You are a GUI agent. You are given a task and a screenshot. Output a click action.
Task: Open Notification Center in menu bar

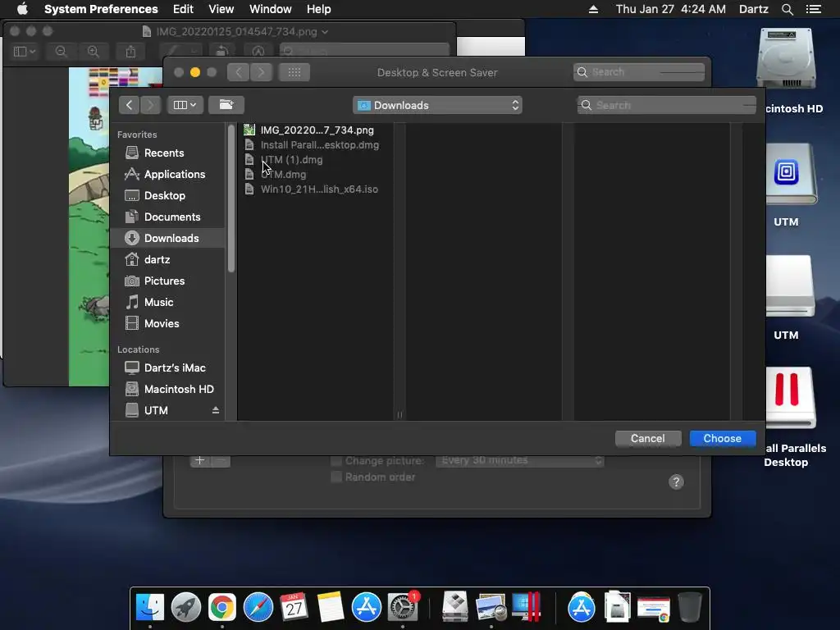813,9
